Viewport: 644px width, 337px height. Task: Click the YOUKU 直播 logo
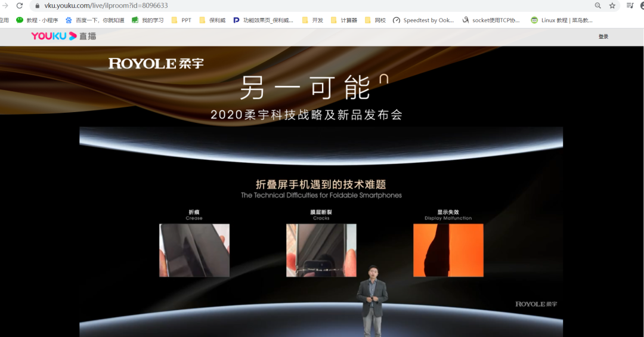click(64, 36)
